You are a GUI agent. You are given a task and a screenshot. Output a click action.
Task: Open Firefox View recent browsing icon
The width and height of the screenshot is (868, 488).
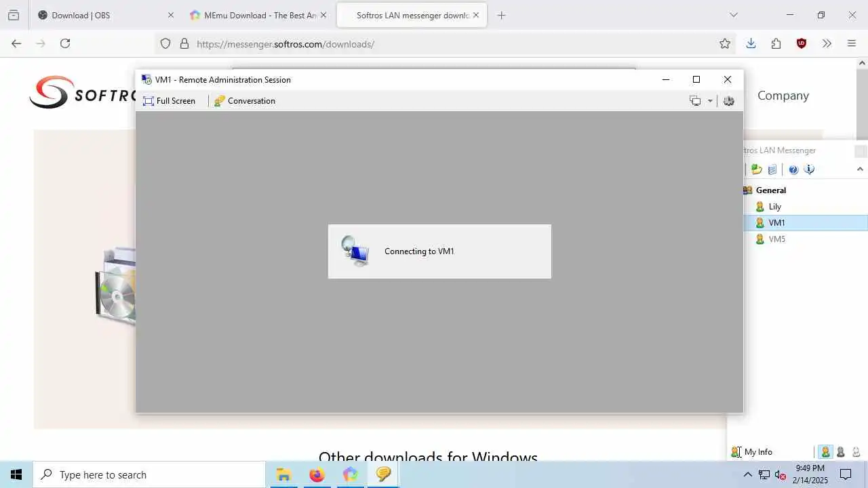[x=13, y=15]
